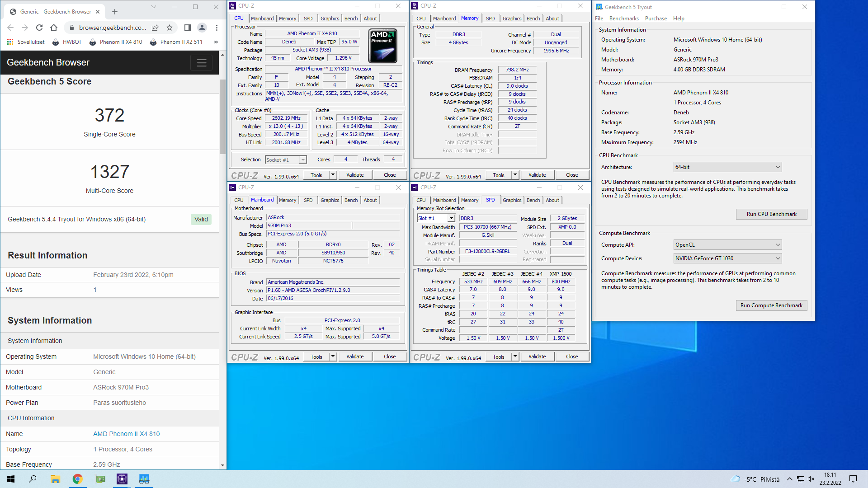Click Close button in Memory CPU-Z window

(572, 175)
